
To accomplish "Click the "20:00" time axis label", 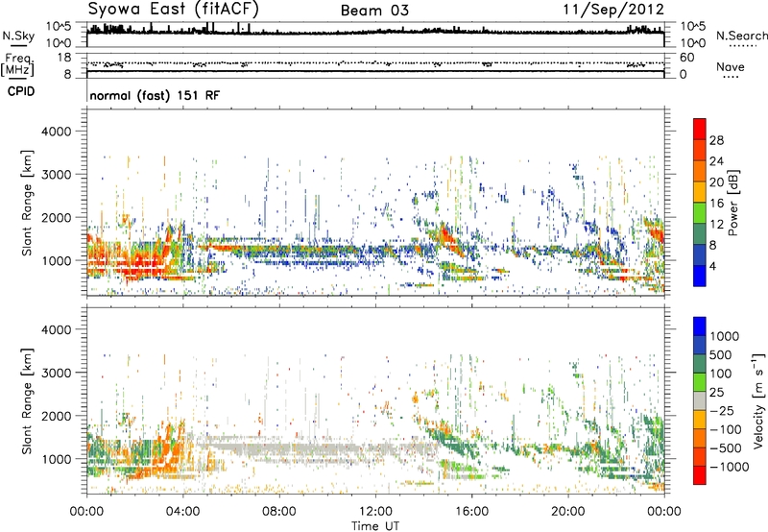I will [x=567, y=512].
